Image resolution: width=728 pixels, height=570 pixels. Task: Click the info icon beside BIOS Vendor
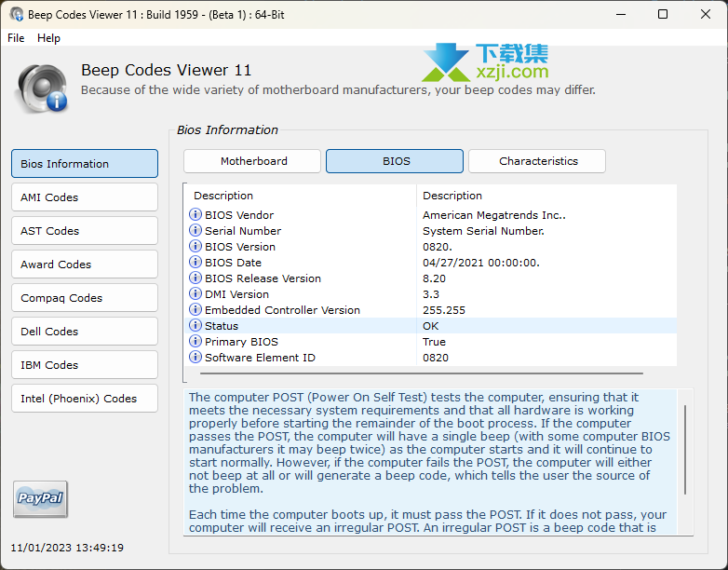[x=195, y=214]
